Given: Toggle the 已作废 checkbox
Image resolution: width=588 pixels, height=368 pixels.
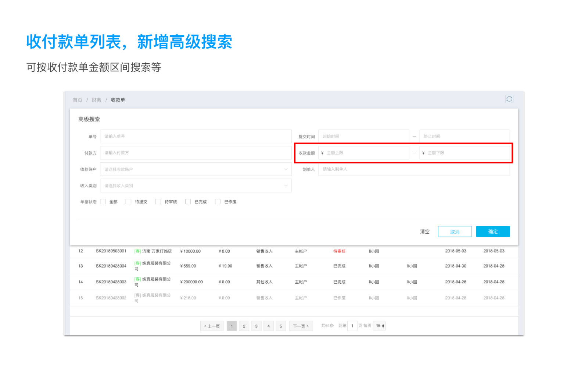Looking at the screenshot, I should point(218,202).
